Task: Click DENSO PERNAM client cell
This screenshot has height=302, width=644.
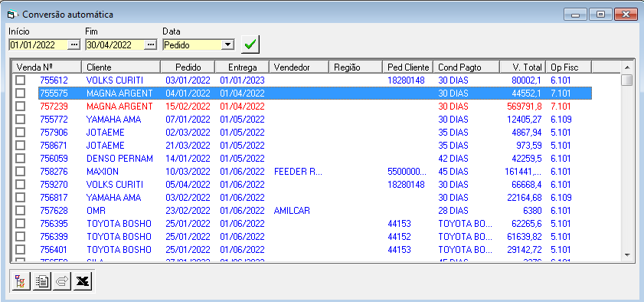Action: click(x=119, y=159)
